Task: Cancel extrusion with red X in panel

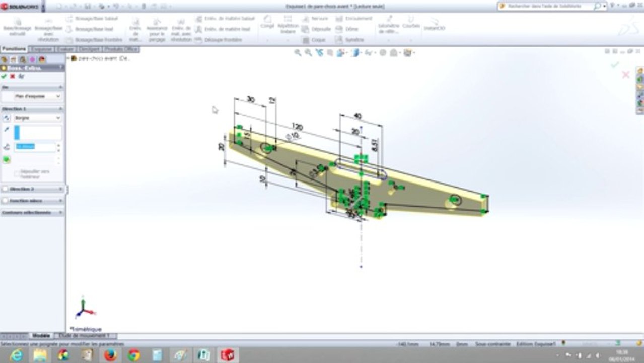Action: (x=13, y=76)
